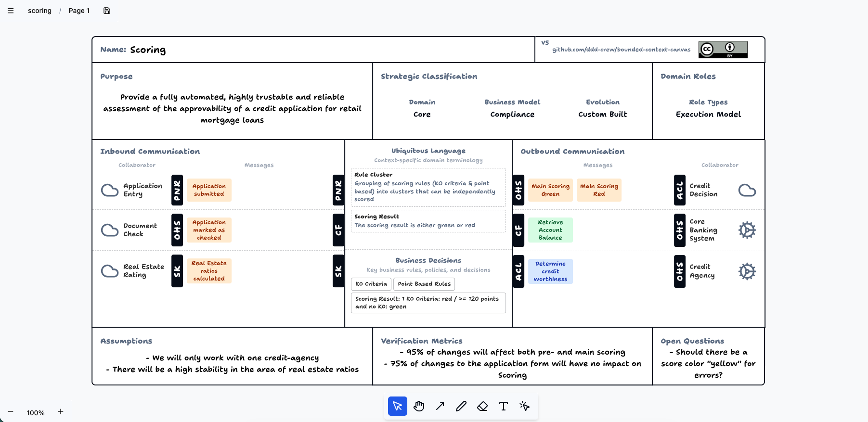Choose the arrow drawing tool
Screen dimensions: 868x422
tap(440, 406)
